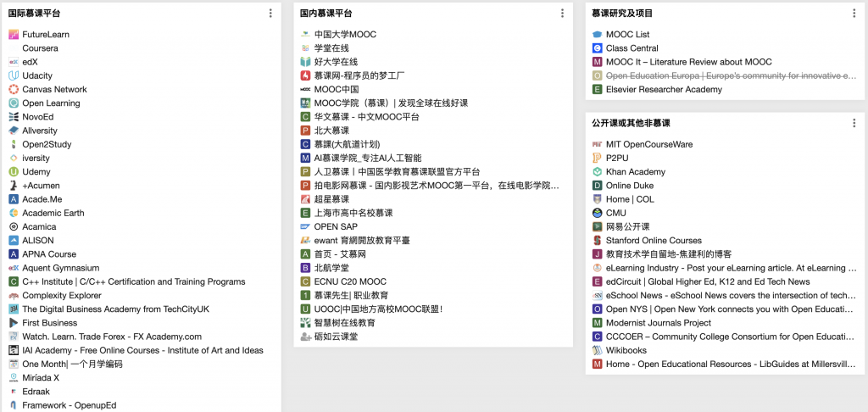The height and width of the screenshot is (412, 868).
Task: Click the Stanford Online Courses favicon
Action: click(597, 241)
